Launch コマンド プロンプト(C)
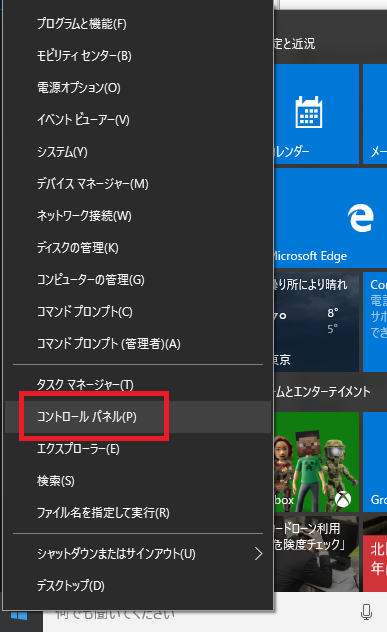Image resolution: width=387 pixels, height=632 pixels. (138, 312)
